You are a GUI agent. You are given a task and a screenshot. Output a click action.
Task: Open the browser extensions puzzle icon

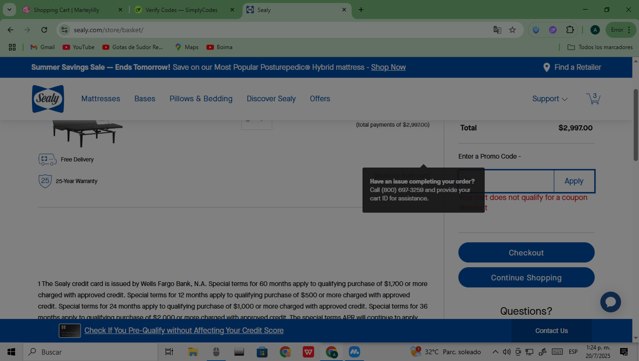point(570,30)
